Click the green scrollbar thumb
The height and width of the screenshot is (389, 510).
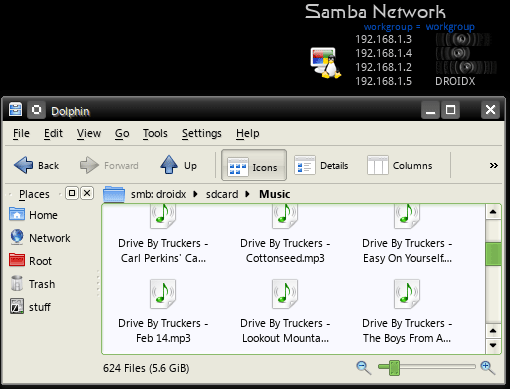point(493,254)
